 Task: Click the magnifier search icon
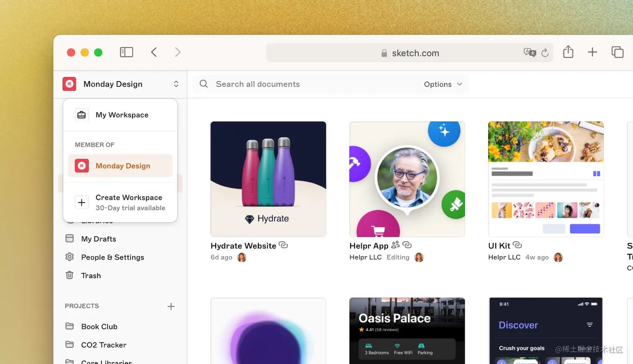tap(204, 84)
